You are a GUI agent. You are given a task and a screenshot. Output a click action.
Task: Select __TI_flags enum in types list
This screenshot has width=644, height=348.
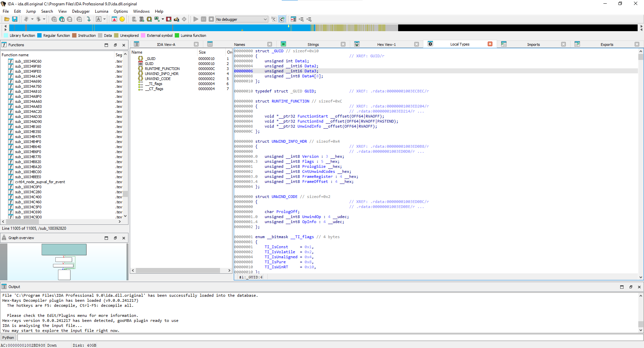(154, 84)
